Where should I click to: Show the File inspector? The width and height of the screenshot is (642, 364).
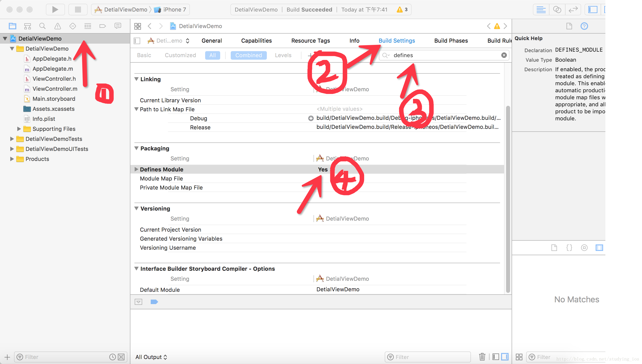pos(569,26)
